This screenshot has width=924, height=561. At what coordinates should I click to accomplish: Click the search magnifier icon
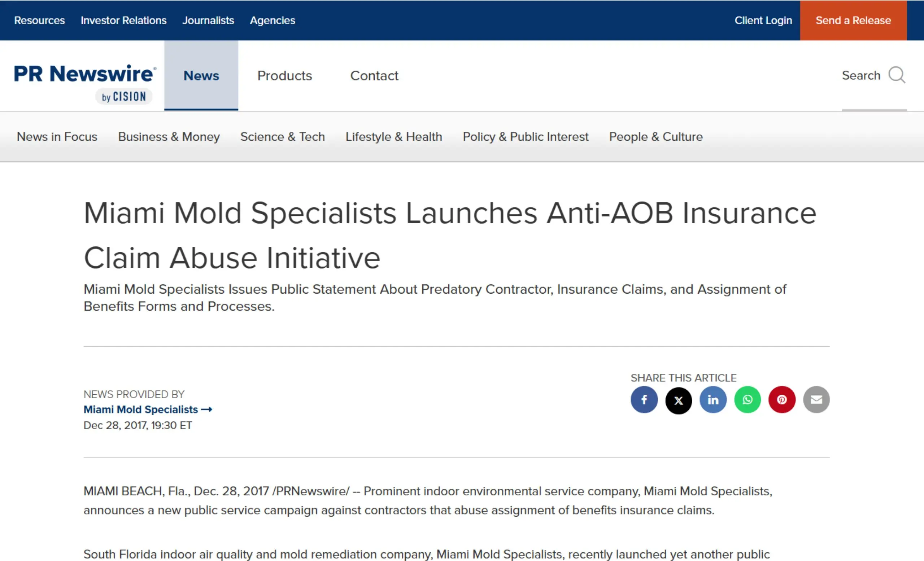coord(897,75)
